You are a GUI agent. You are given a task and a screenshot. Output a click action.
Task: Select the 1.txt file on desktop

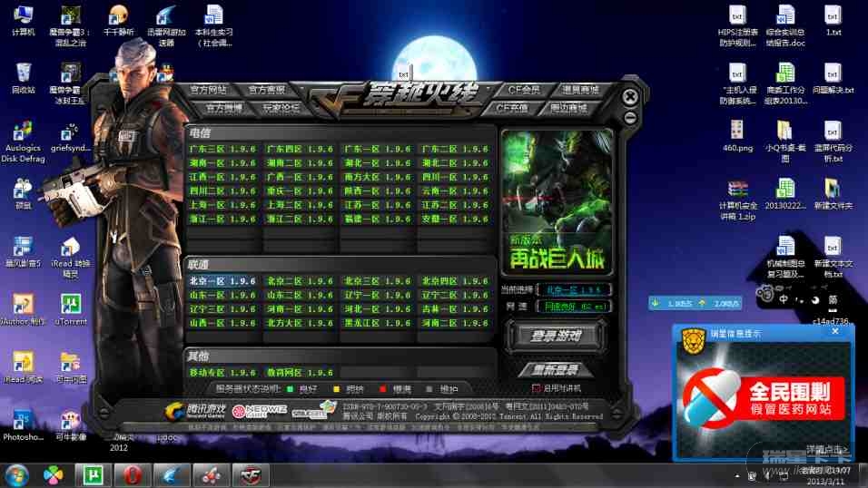click(x=833, y=21)
